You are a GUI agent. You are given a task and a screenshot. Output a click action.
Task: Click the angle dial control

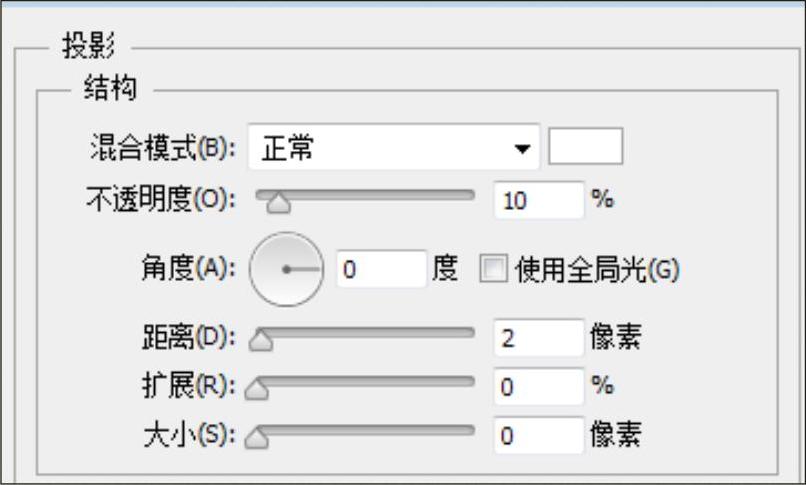click(x=286, y=270)
